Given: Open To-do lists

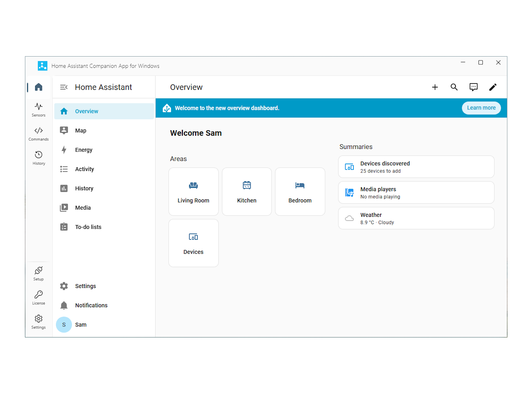Looking at the screenshot, I should click(104, 227).
